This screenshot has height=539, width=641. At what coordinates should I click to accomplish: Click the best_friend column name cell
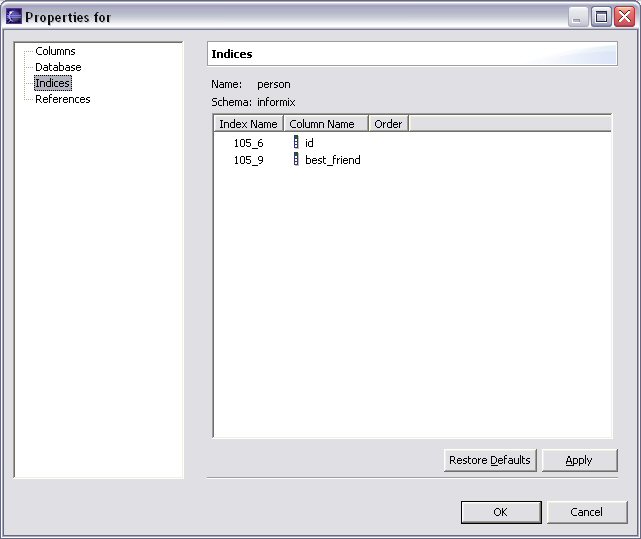[332, 160]
